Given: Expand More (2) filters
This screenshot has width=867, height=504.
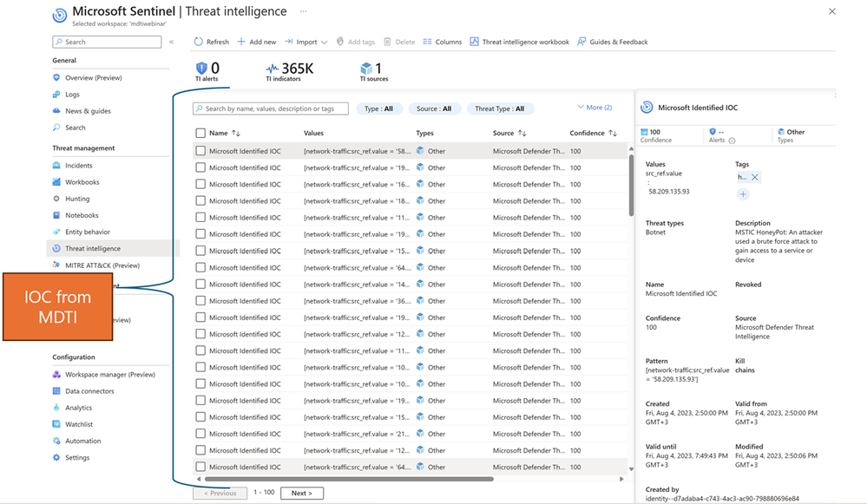Looking at the screenshot, I should (x=594, y=108).
